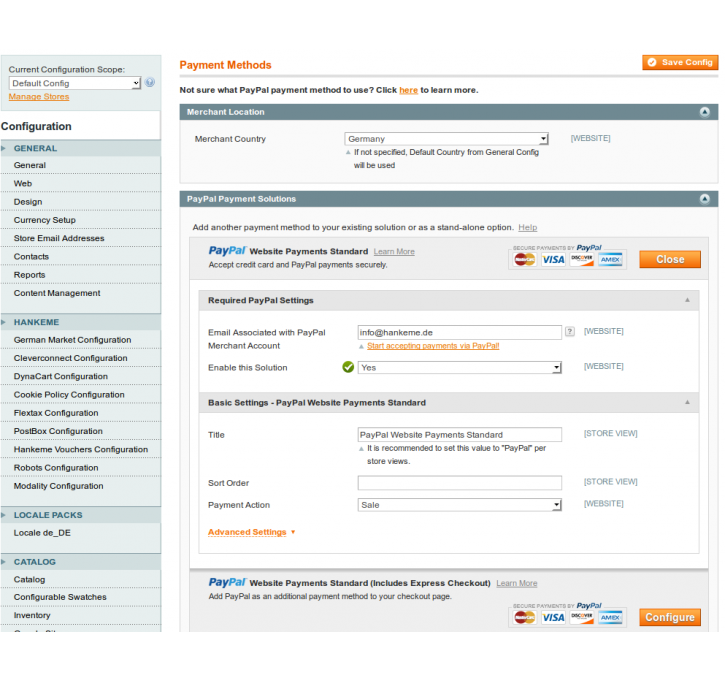Image resolution: width=725 pixels, height=680 pixels.
Task: Open Flextax Configuration tab
Action: click(80, 413)
